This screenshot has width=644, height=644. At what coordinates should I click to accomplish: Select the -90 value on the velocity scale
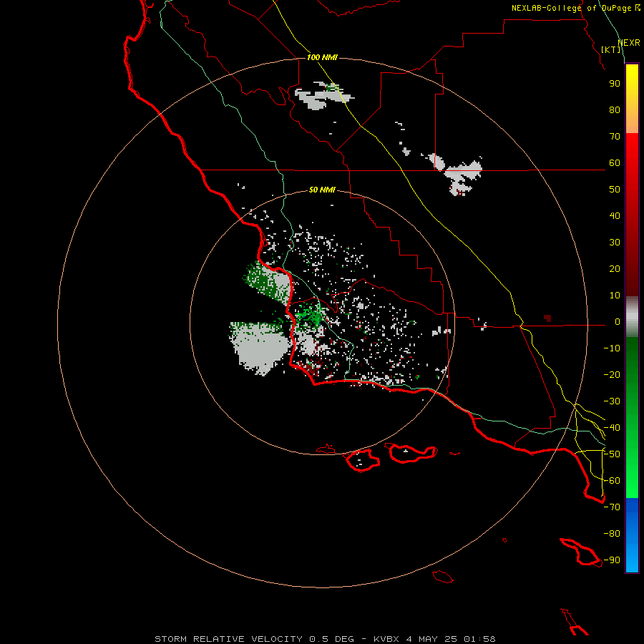coord(612,560)
